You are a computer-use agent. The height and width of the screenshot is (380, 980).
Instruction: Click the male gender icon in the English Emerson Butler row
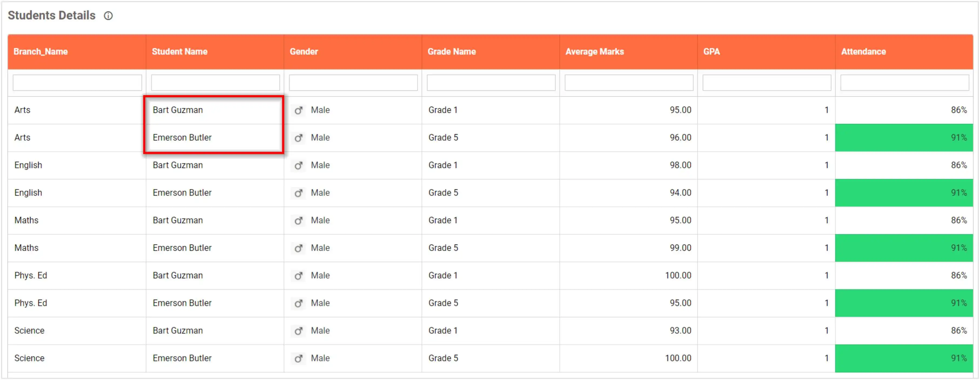299,193
